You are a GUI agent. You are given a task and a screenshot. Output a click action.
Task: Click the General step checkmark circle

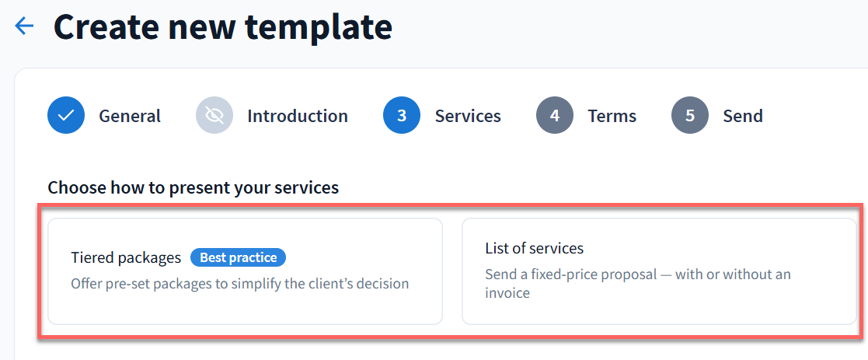click(66, 116)
